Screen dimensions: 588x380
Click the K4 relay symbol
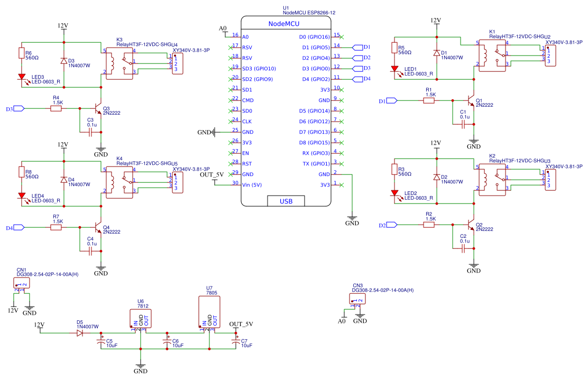(x=120, y=182)
